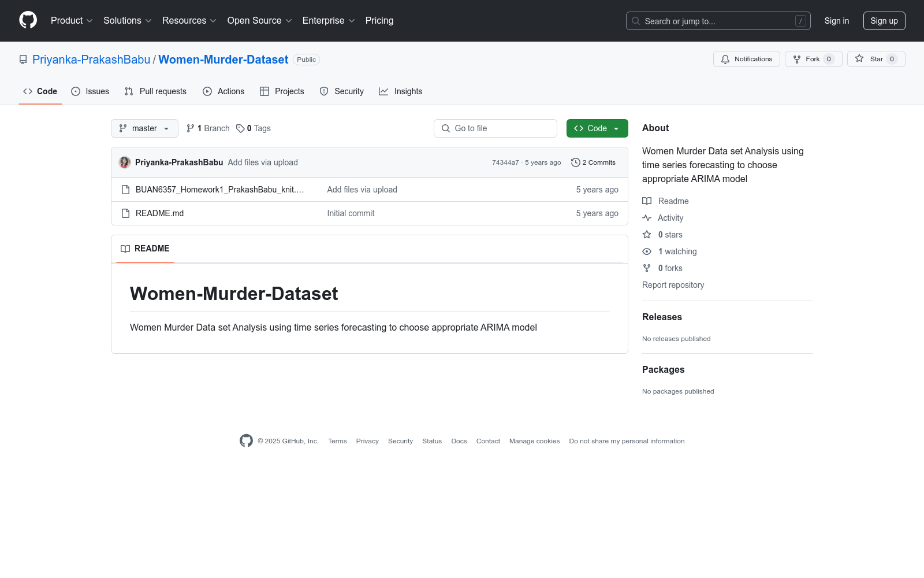924x578 pixels.
Task: Click the star icon in Star button
Action: tap(859, 59)
